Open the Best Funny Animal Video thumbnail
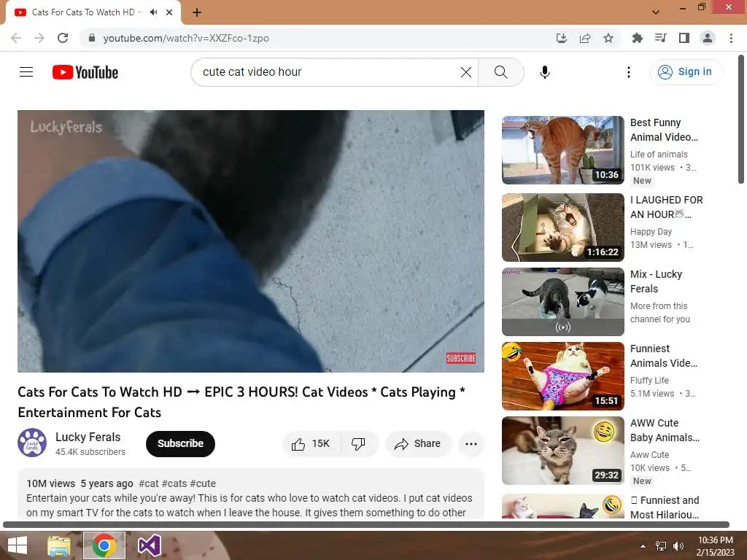The height and width of the screenshot is (560, 747). 562,150
